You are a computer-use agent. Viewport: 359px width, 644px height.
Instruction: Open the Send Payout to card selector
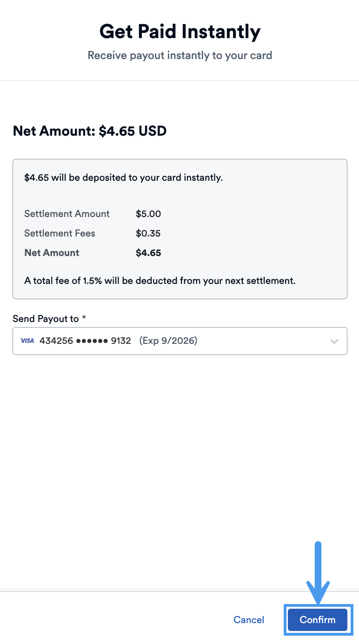tap(180, 341)
